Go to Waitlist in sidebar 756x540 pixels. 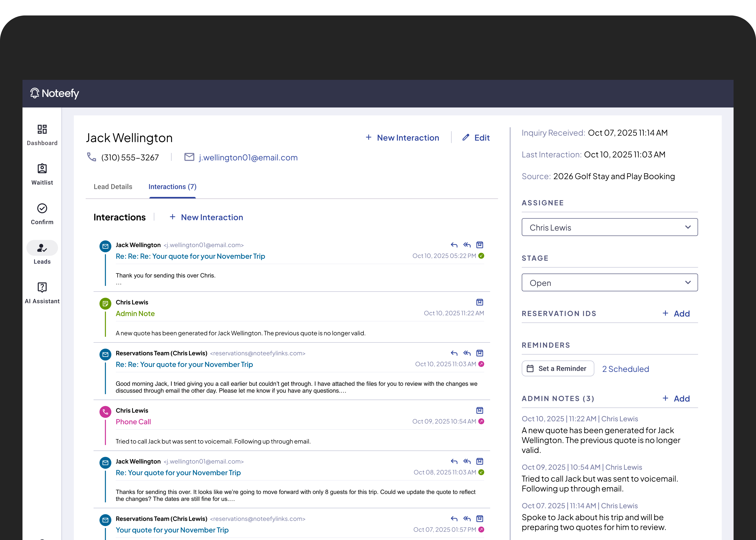(x=42, y=169)
